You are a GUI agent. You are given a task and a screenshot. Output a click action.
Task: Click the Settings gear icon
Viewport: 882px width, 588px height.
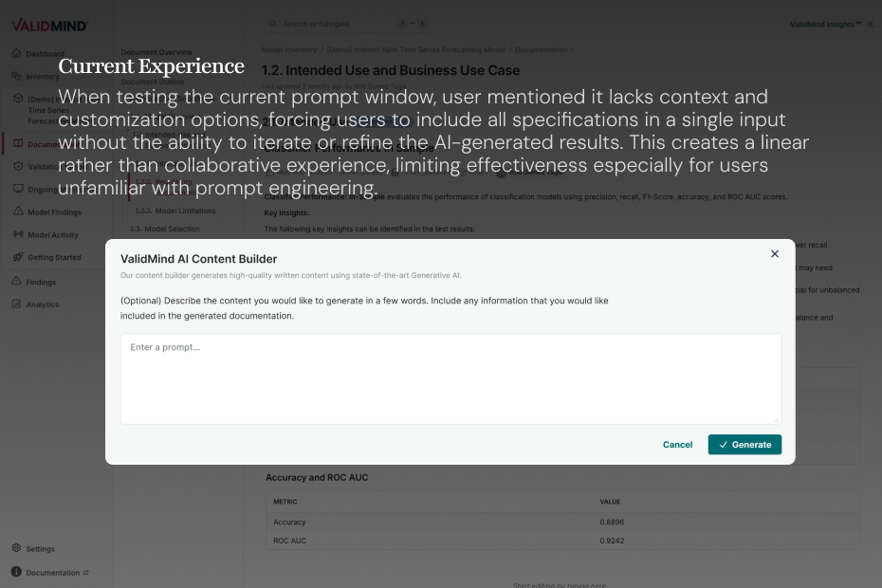point(17,548)
